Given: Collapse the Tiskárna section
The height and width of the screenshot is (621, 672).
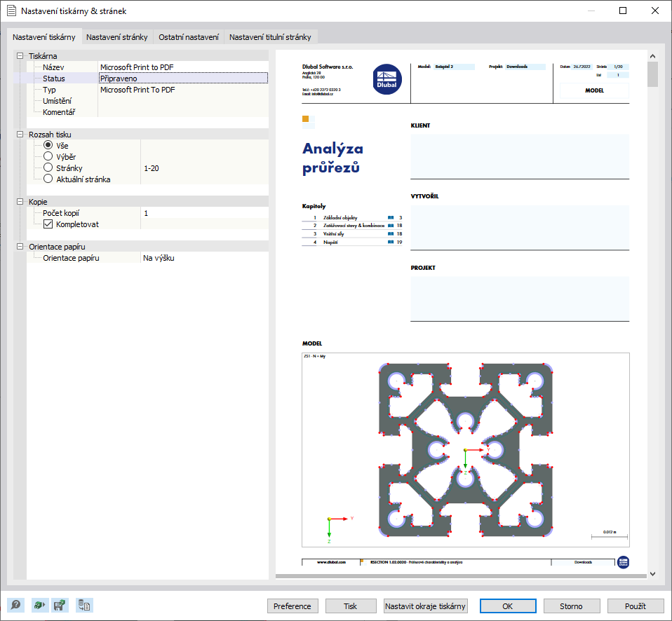Looking at the screenshot, I should coord(20,55).
